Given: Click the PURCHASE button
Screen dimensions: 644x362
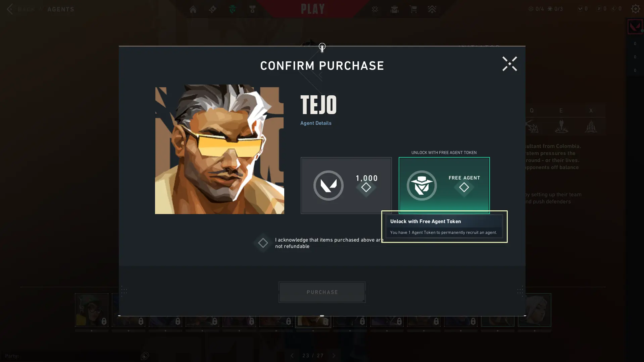Looking at the screenshot, I should tap(322, 292).
